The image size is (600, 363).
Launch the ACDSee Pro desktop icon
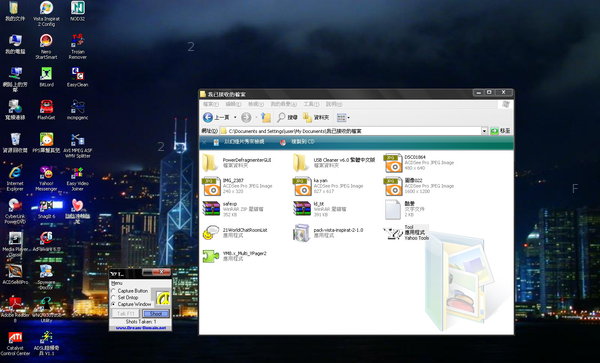(x=15, y=274)
